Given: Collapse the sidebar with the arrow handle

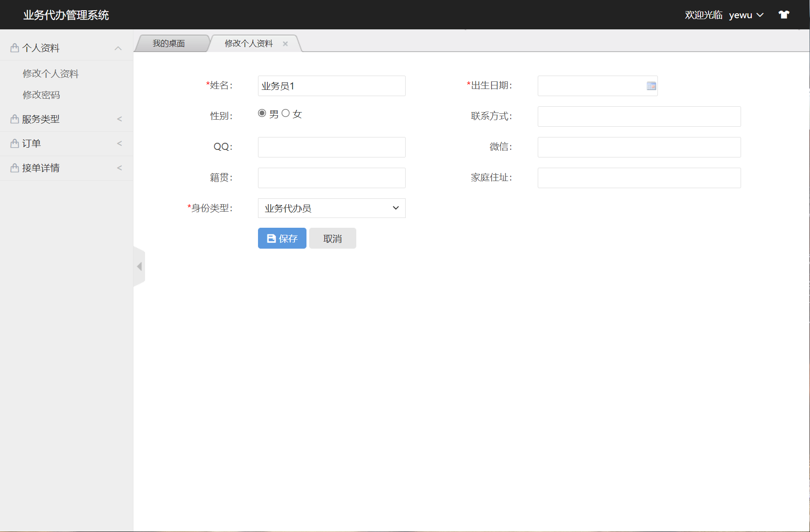Looking at the screenshot, I should 139,266.
